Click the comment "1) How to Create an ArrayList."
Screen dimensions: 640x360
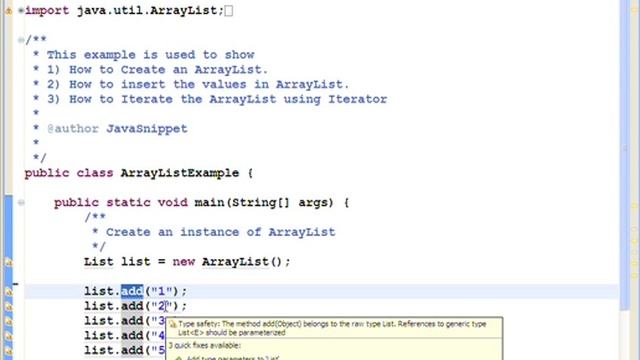click(x=158, y=69)
